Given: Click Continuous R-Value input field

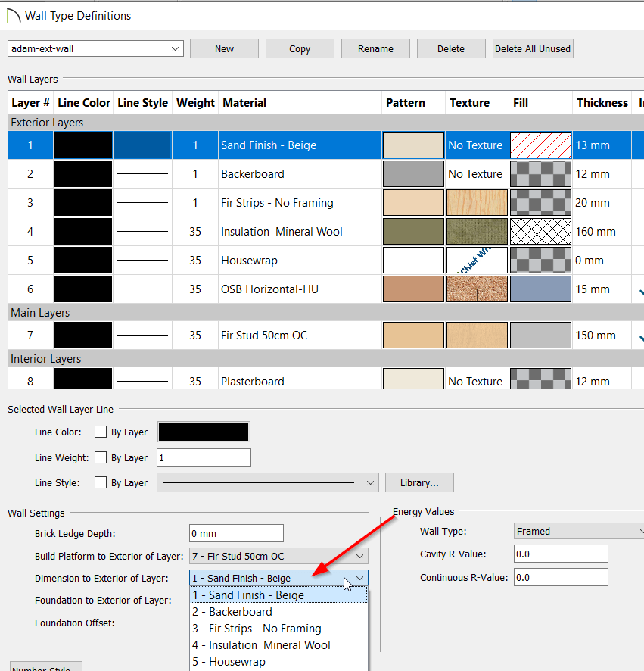Looking at the screenshot, I should 561,577.
